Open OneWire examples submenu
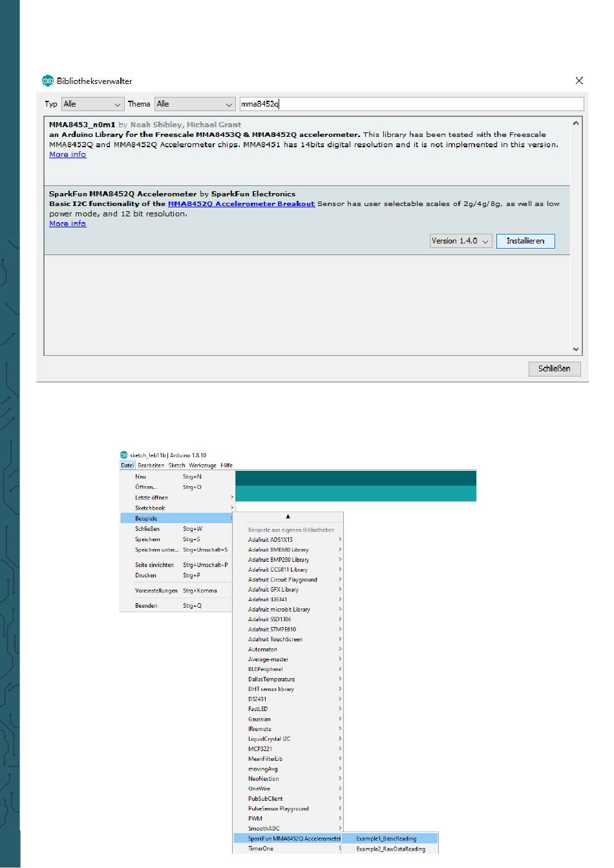 [288, 789]
